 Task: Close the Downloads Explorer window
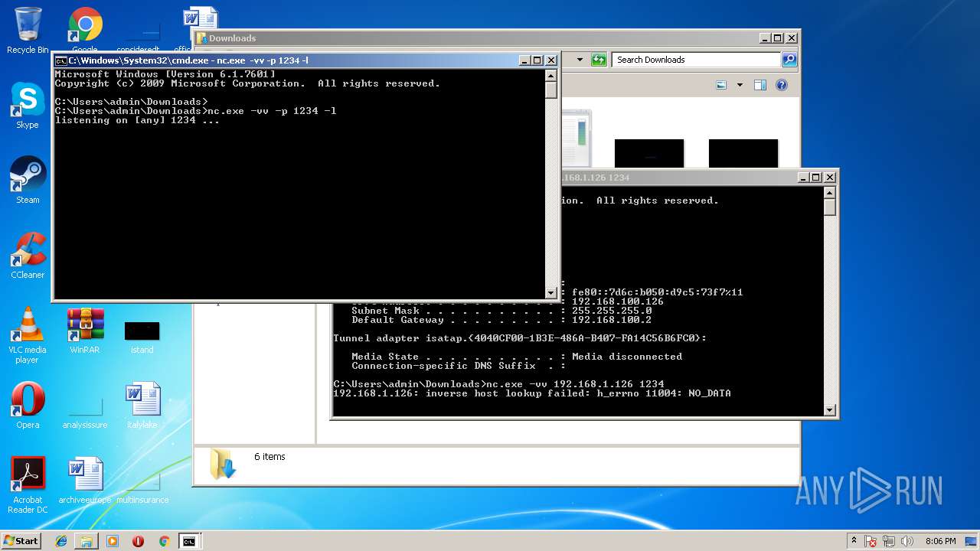click(x=792, y=38)
